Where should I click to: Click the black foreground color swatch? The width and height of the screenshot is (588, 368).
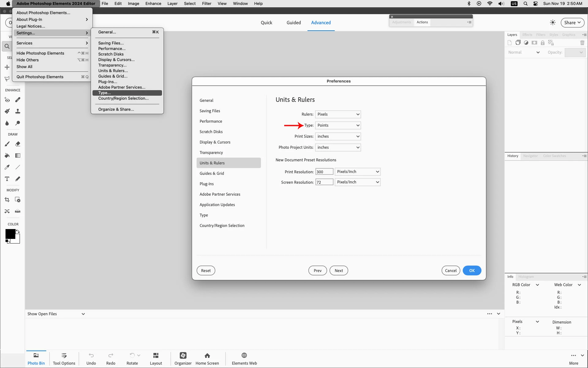coord(10,234)
